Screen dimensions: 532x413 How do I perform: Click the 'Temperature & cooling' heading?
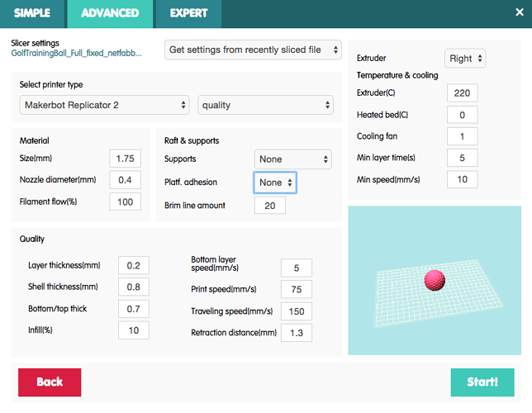(397, 75)
